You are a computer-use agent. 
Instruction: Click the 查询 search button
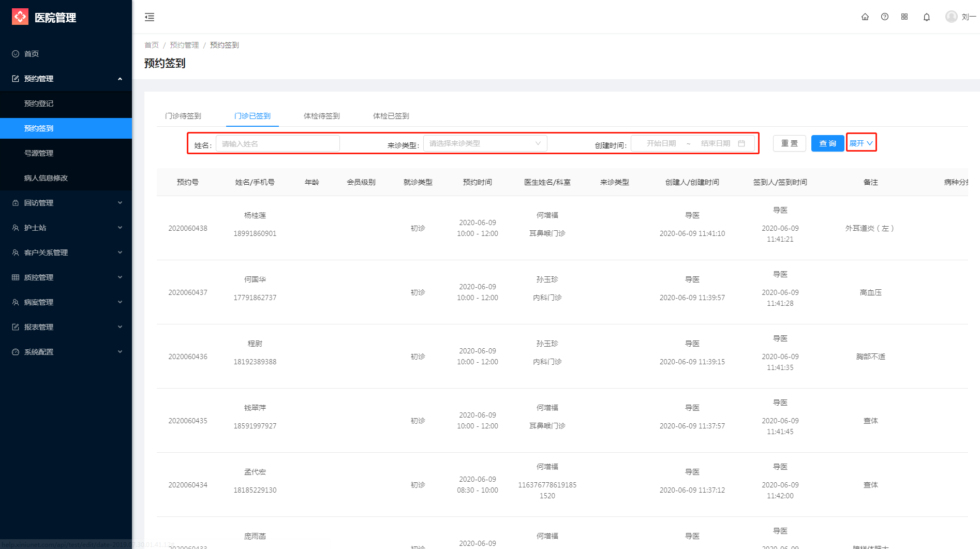click(828, 143)
